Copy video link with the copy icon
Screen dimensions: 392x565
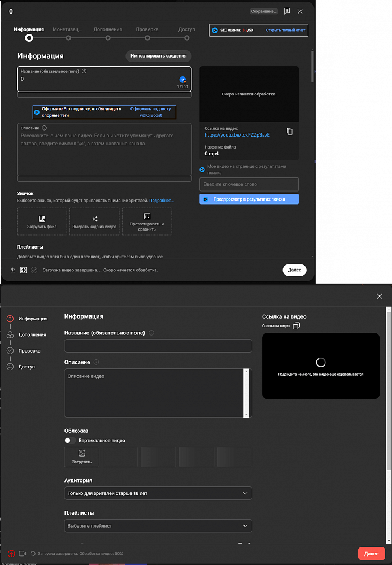[290, 132]
